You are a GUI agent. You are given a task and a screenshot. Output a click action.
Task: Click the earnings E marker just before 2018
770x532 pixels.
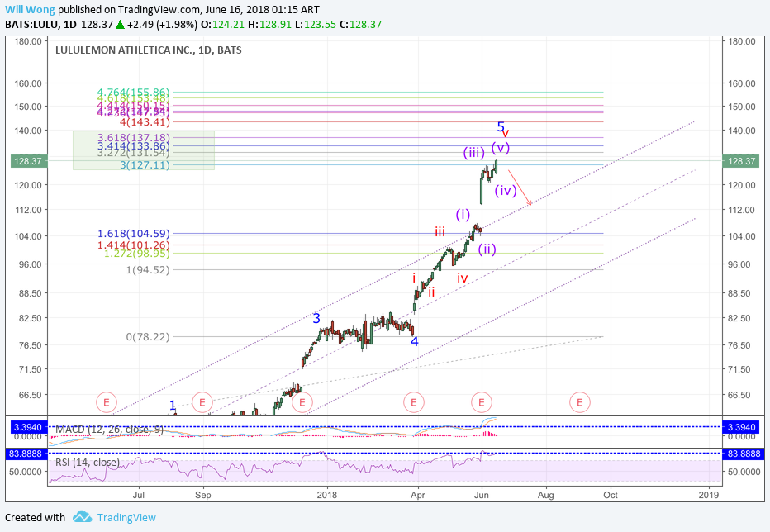point(302,402)
